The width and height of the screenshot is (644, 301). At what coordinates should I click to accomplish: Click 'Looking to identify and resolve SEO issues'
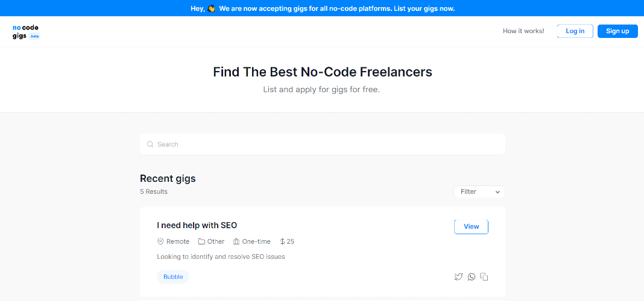[221, 256]
